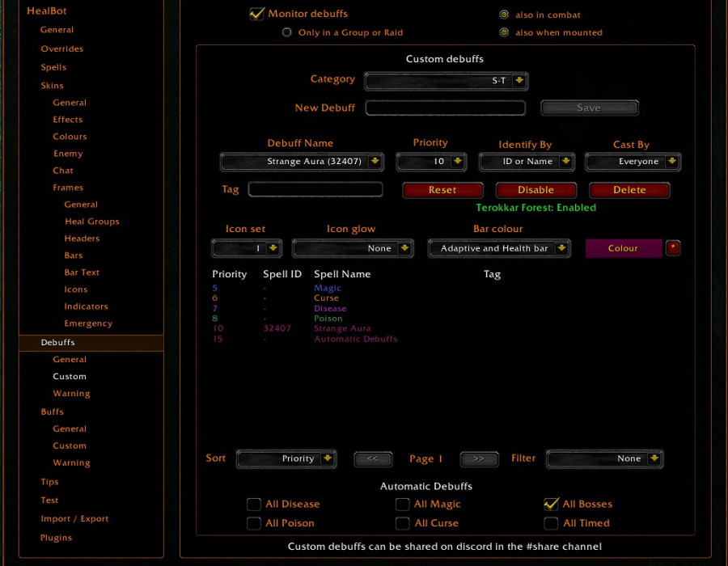Click the purple Colour swatch
This screenshot has height=566, width=728.
tap(623, 248)
